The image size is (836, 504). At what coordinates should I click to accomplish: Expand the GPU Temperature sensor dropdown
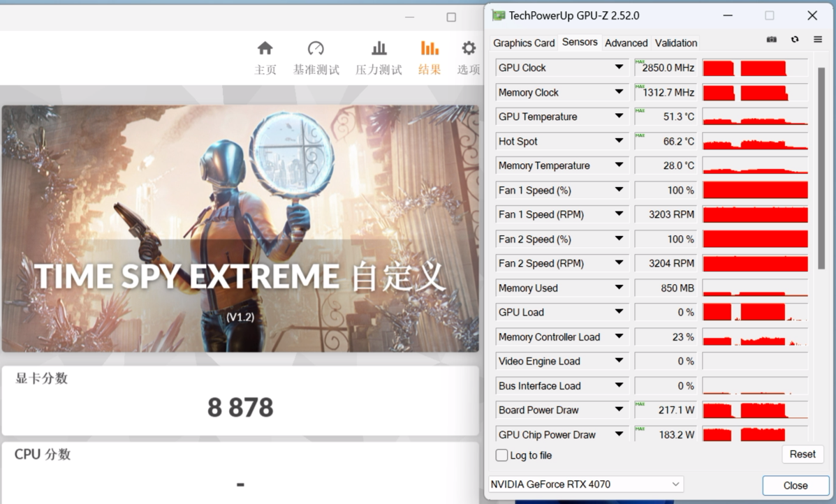(x=619, y=117)
